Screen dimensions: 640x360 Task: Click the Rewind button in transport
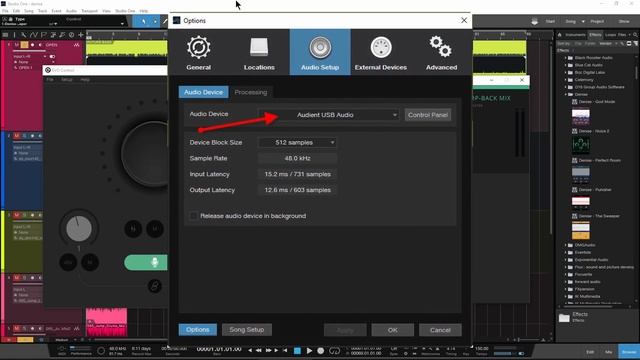pos(259,350)
